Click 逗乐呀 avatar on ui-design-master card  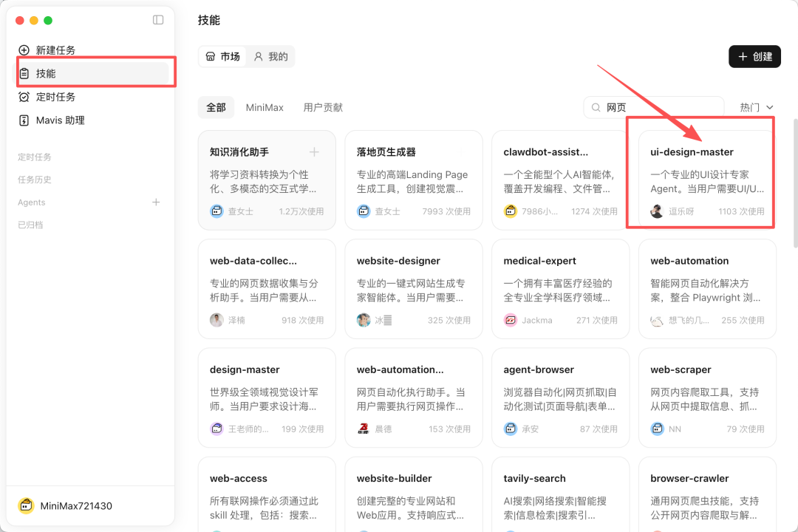[657, 211]
